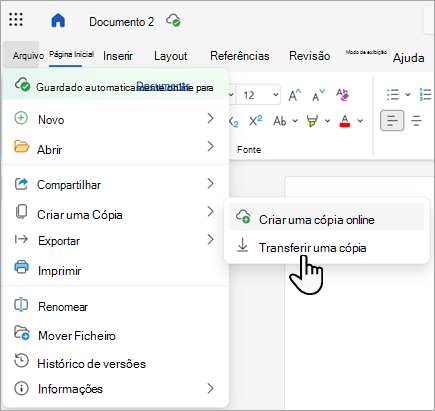Open Histórico de versões
The image size is (435, 411).
click(115, 363)
